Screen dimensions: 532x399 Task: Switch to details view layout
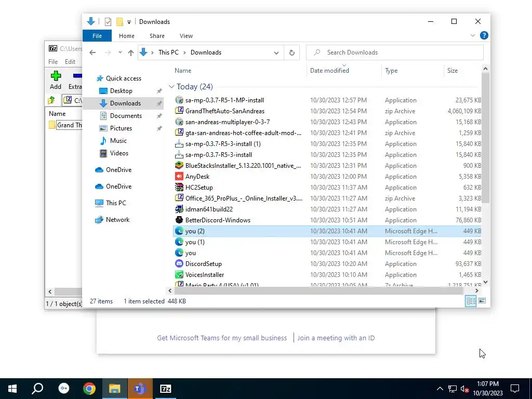tap(471, 301)
